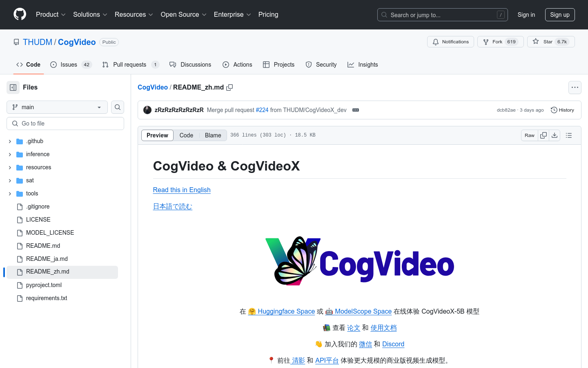Switch to the Security tab
This screenshot has height=368, width=588.
point(321,65)
